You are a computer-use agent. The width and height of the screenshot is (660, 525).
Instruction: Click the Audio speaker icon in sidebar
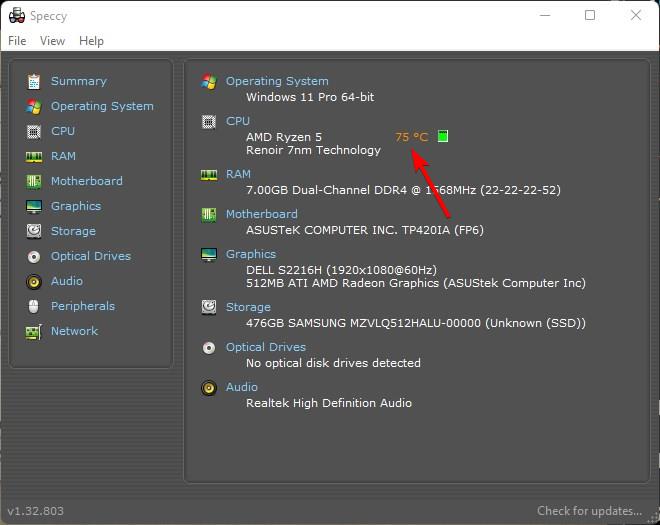click(34, 281)
